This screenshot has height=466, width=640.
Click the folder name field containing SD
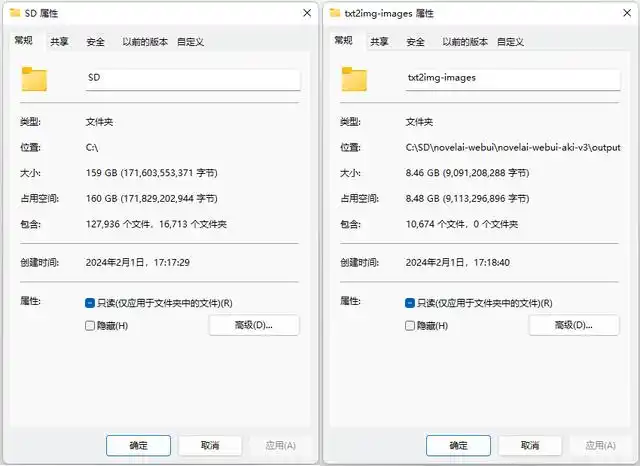(x=193, y=79)
